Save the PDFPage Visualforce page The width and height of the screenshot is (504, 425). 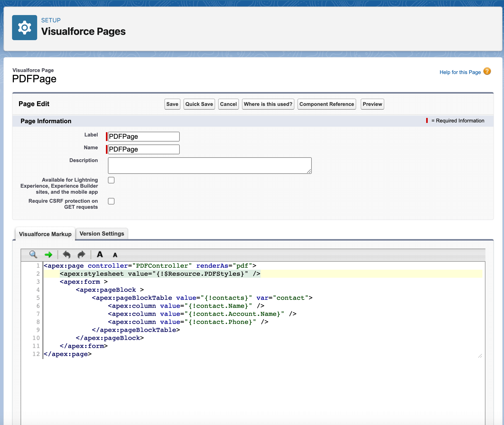tap(172, 104)
